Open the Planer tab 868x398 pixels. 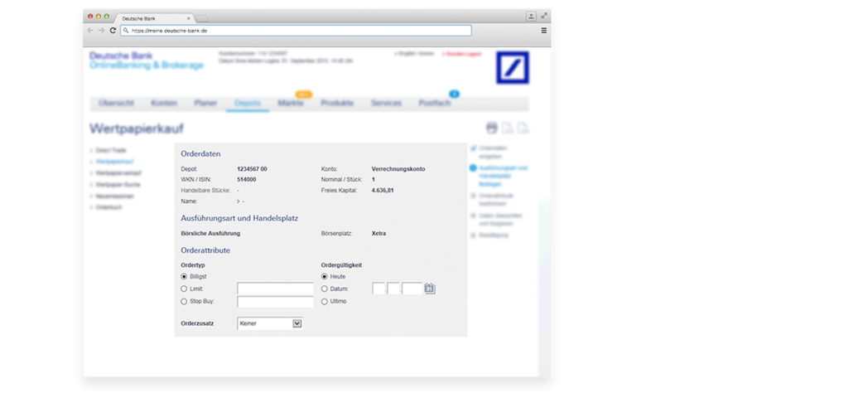click(x=205, y=103)
